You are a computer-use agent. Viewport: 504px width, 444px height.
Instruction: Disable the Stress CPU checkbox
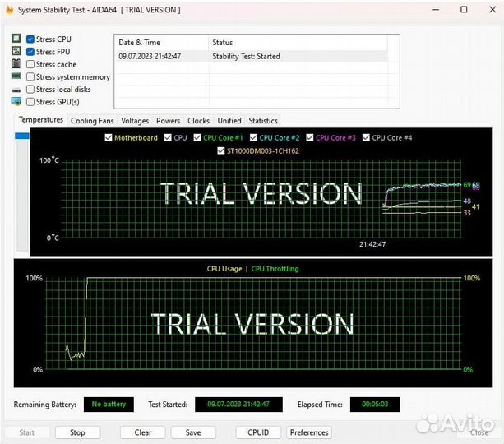point(30,39)
